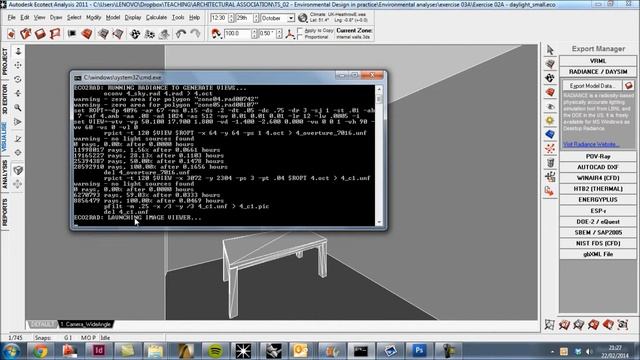Open the Tools menu

tap(178, 18)
